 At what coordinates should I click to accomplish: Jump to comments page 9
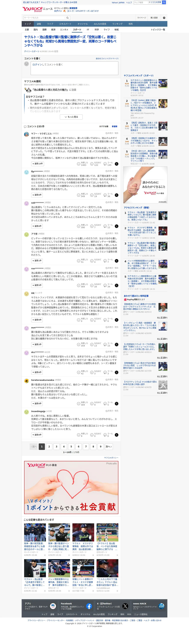pyautogui.click(x=101, y=447)
